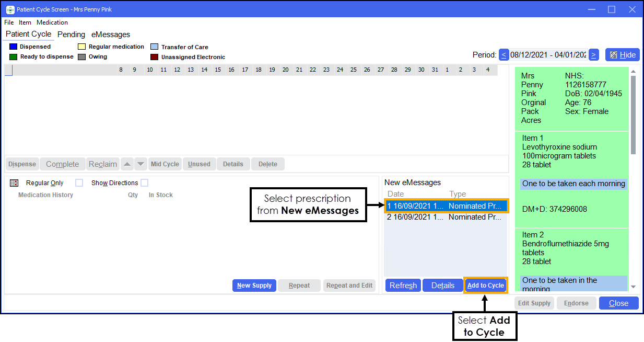Open the File menu
The width and height of the screenshot is (644, 342).
coord(9,22)
